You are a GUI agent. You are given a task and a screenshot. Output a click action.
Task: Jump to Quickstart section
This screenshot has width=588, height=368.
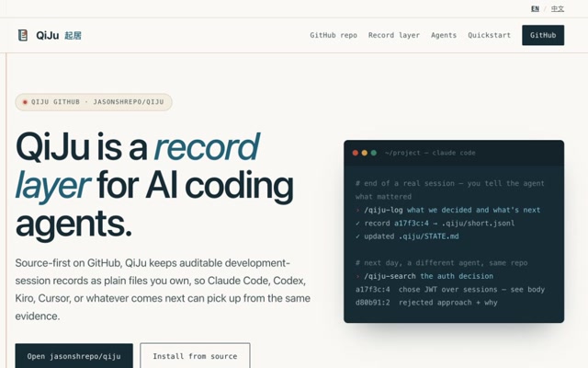(x=489, y=35)
